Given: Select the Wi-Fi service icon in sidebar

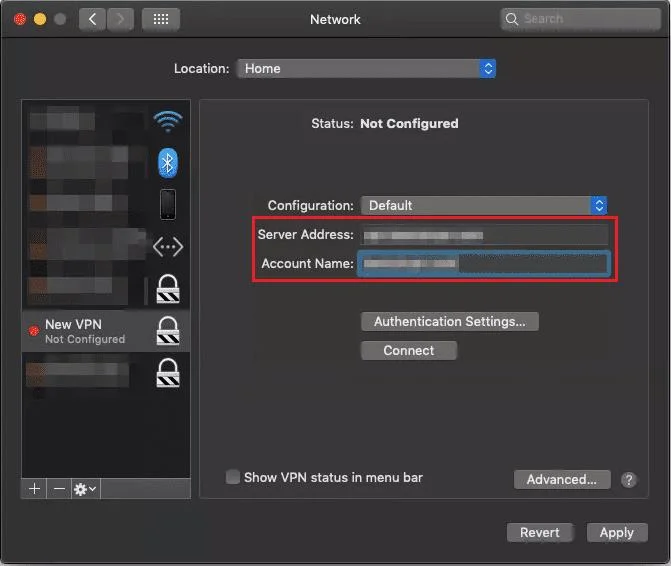Looking at the screenshot, I should (168, 121).
